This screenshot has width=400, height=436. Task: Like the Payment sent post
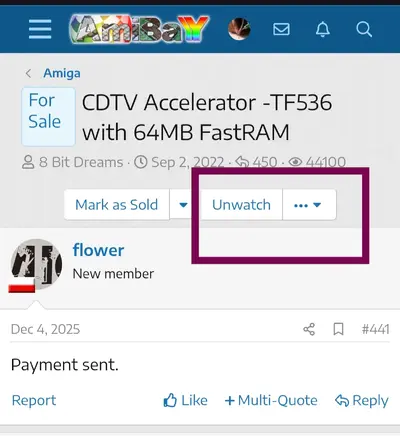185,400
